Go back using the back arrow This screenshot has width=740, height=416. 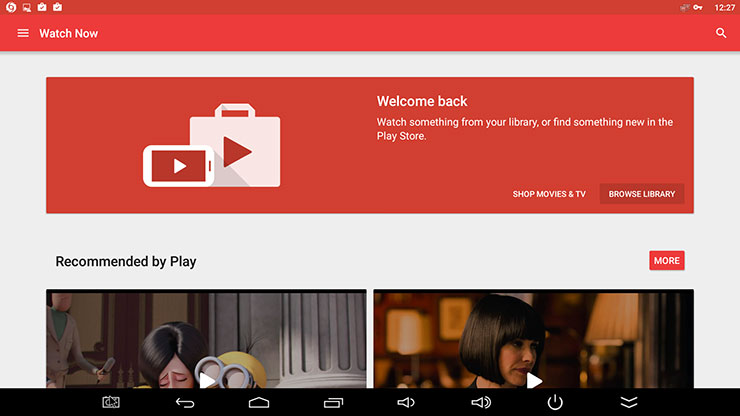click(x=185, y=403)
